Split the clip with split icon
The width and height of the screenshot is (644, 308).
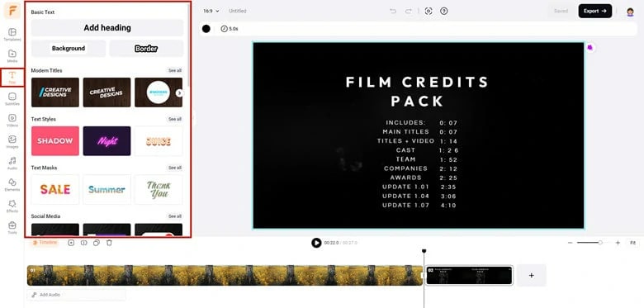click(83, 243)
